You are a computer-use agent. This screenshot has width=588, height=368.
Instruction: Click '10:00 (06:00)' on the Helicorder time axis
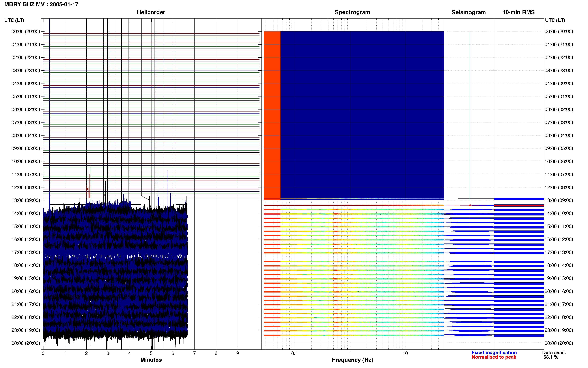tap(26, 161)
